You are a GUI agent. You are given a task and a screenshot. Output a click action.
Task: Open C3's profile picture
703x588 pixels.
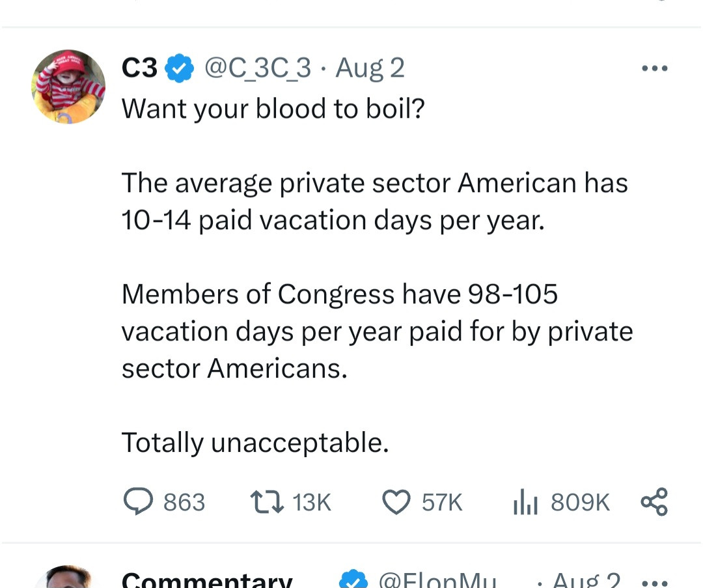(x=68, y=87)
